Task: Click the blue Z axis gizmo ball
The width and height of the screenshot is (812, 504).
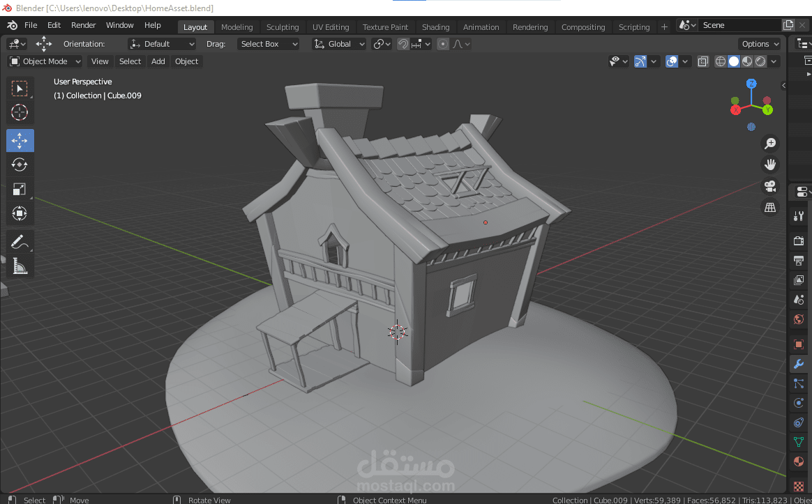Action: pos(751,84)
